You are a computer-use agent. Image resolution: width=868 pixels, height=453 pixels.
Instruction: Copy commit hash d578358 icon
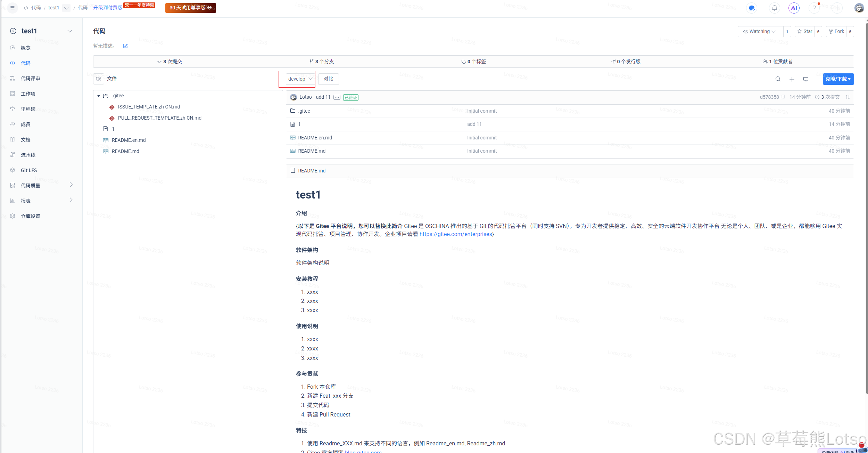[783, 97]
